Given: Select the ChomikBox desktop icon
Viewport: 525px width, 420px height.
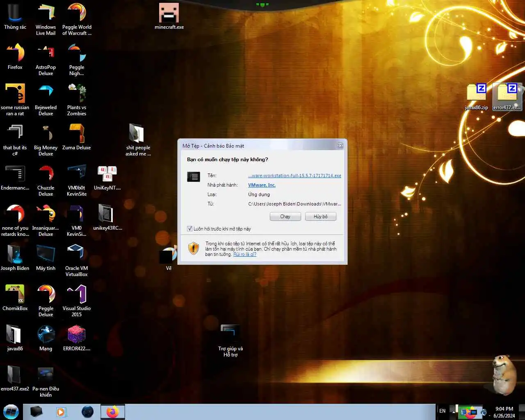Looking at the screenshot, I should (15, 298).
